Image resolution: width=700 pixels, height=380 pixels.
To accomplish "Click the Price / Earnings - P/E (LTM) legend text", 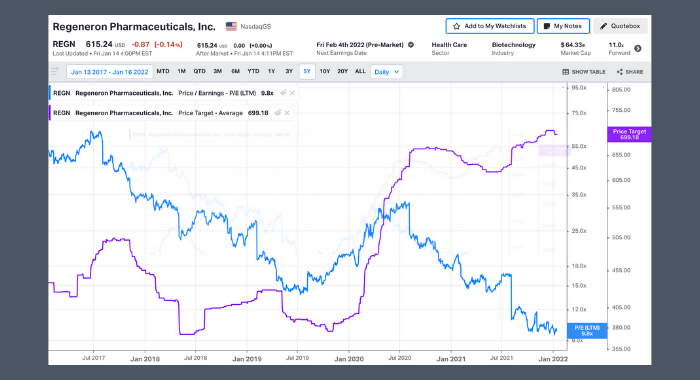I will pos(217,93).
